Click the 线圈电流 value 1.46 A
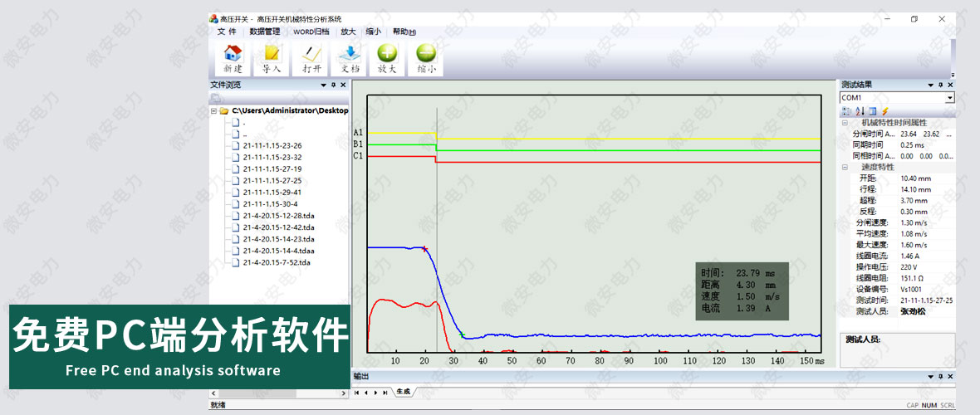The image size is (980, 415). 910,256
